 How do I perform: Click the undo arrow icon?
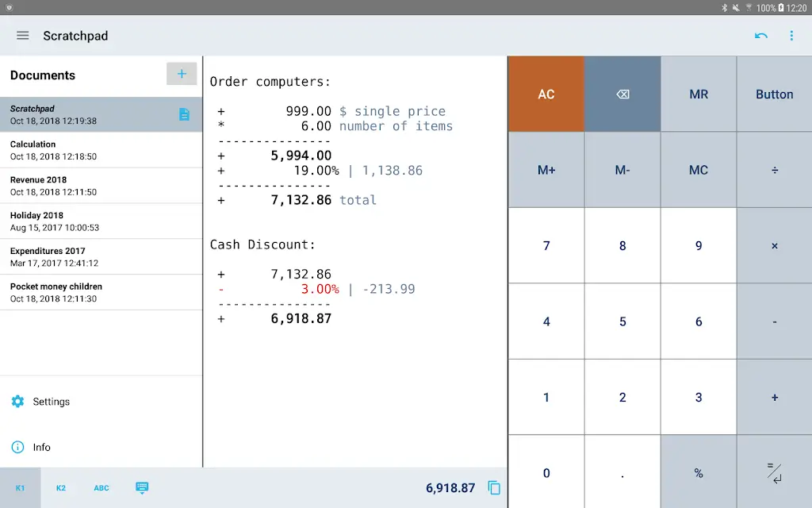point(761,36)
